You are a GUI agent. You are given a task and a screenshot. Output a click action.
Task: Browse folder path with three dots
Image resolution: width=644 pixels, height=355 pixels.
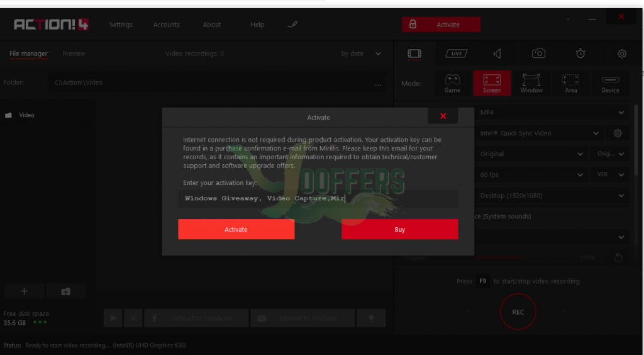378,84
